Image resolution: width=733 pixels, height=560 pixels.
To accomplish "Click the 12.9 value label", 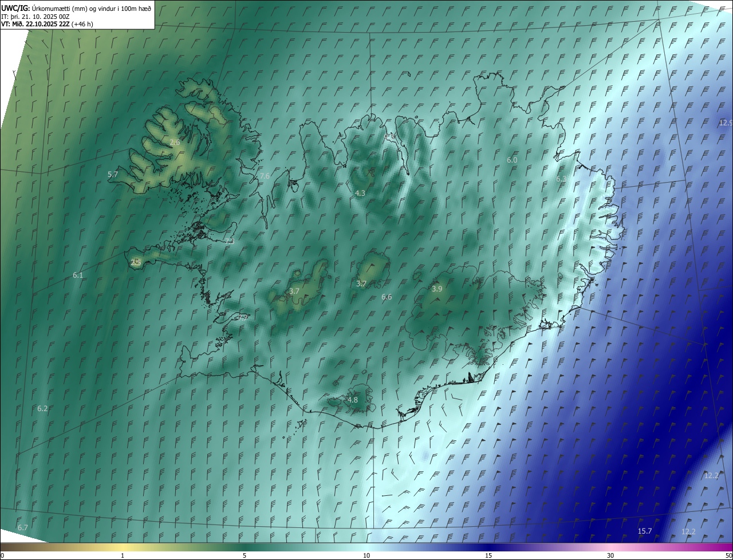I will 726,123.
